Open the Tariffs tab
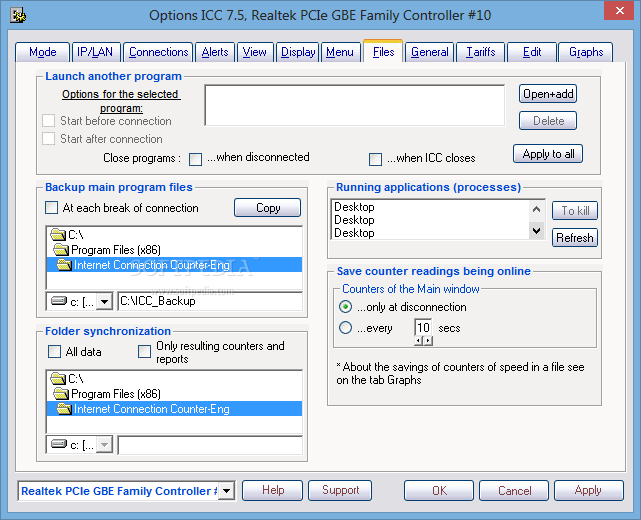 [481, 52]
